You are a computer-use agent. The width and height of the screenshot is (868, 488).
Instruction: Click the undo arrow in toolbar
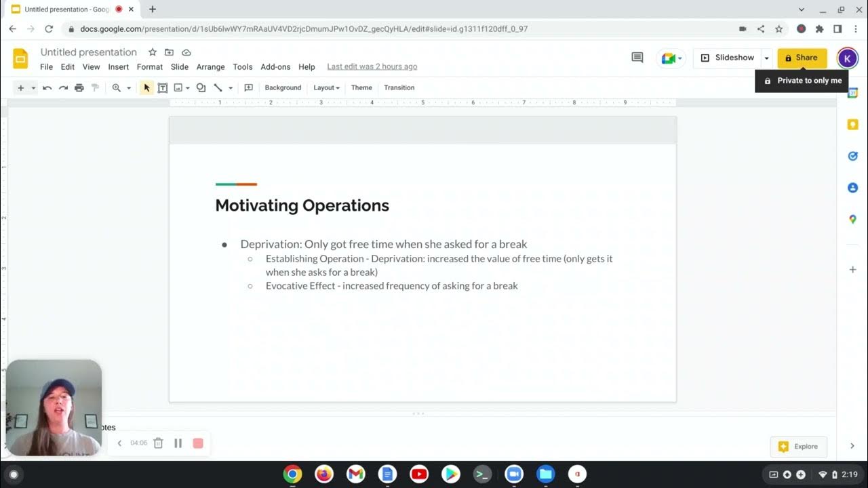click(47, 87)
